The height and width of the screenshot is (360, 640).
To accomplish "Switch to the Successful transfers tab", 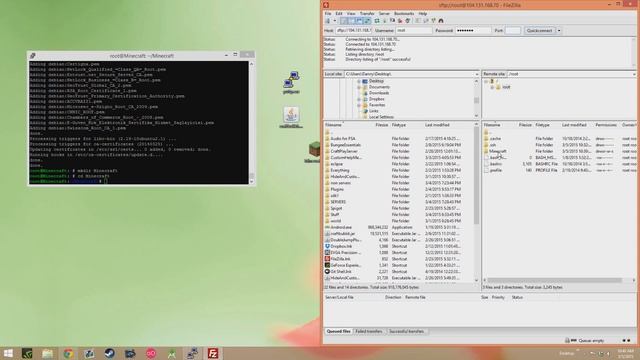I will pos(406,331).
